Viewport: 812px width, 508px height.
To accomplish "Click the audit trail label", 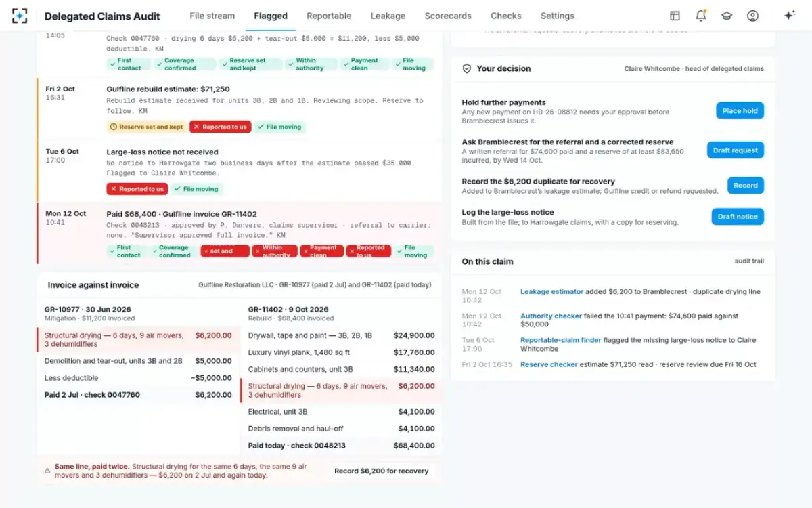I will (749, 261).
